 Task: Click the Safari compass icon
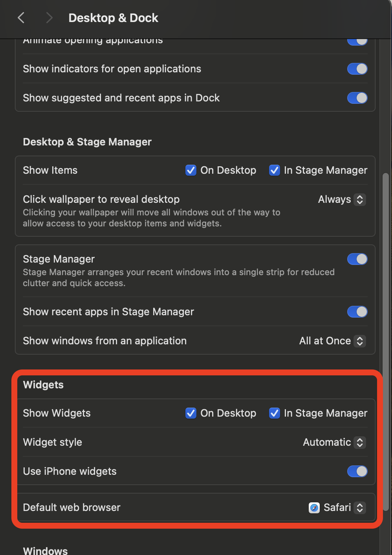click(x=314, y=508)
